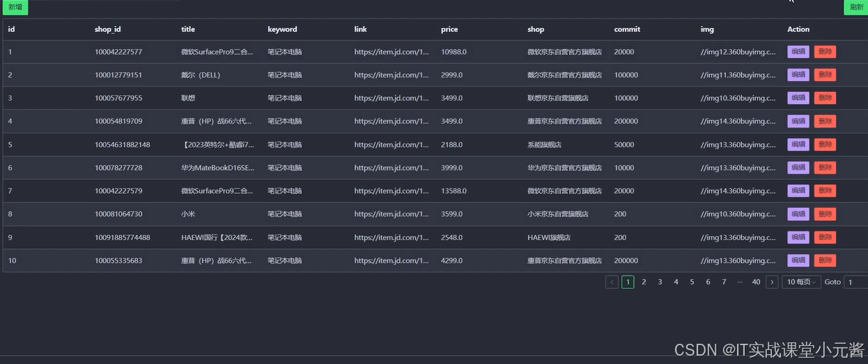Click title cell 戴尔（DELL）

pyautogui.click(x=201, y=75)
